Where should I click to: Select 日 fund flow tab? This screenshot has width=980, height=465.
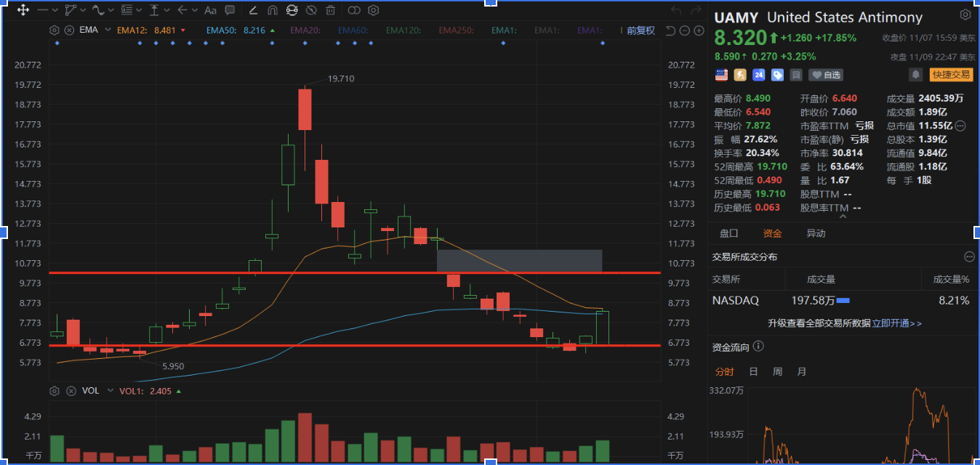tap(753, 371)
